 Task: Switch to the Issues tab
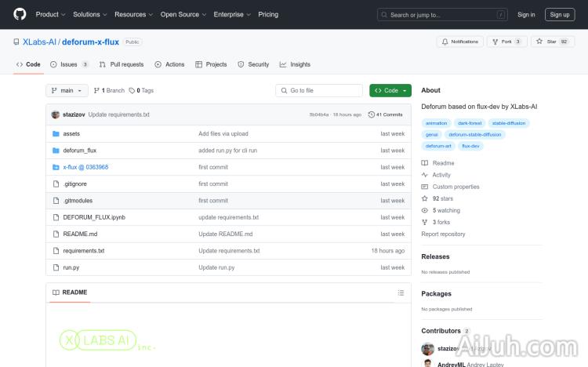point(69,64)
